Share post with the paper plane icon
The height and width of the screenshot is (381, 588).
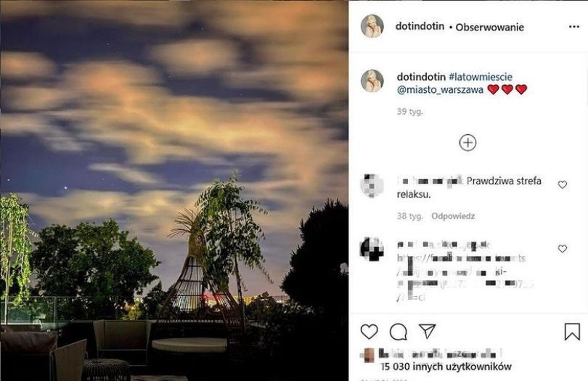tap(427, 331)
